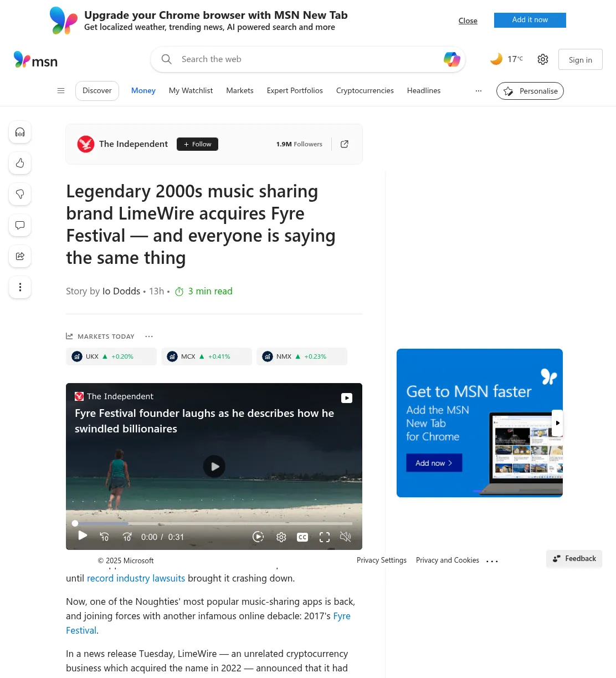Dislike article with thumbs down icon
Image resolution: width=616 pixels, height=678 pixels.
(20, 194)
